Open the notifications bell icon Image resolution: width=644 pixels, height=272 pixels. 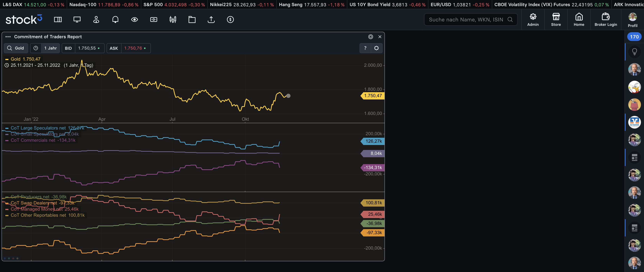[x=115, y=20]
